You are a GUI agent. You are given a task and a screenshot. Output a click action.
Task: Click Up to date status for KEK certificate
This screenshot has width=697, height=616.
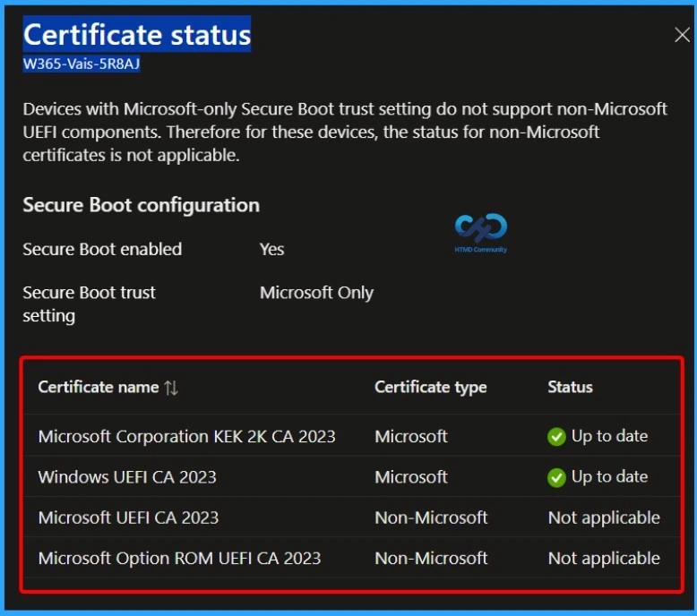609,437
